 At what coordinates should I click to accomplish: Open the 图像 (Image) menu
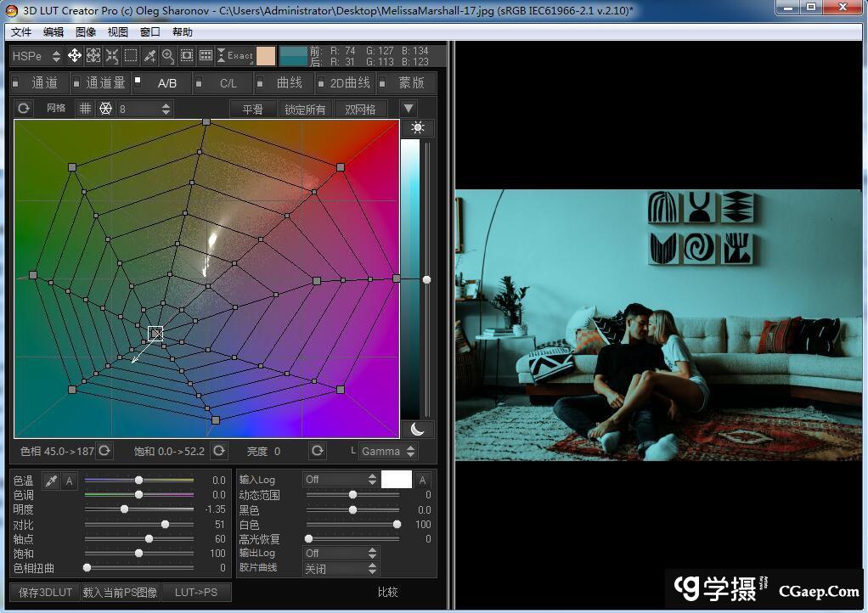pos(86,32)
